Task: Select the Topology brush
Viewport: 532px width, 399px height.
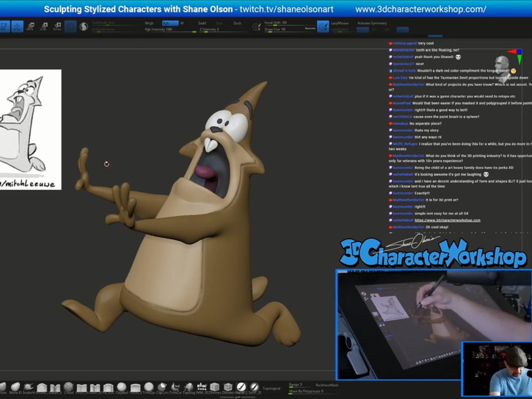Action: click(188, 387)
